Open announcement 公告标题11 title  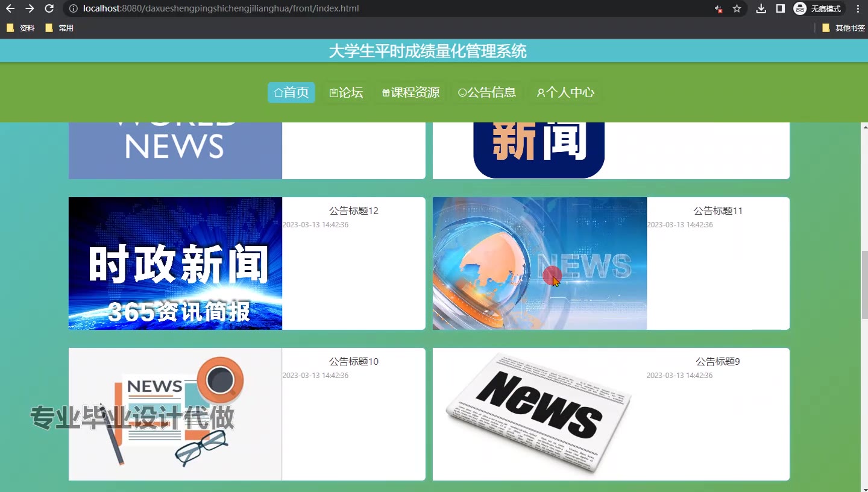[718, 210]
